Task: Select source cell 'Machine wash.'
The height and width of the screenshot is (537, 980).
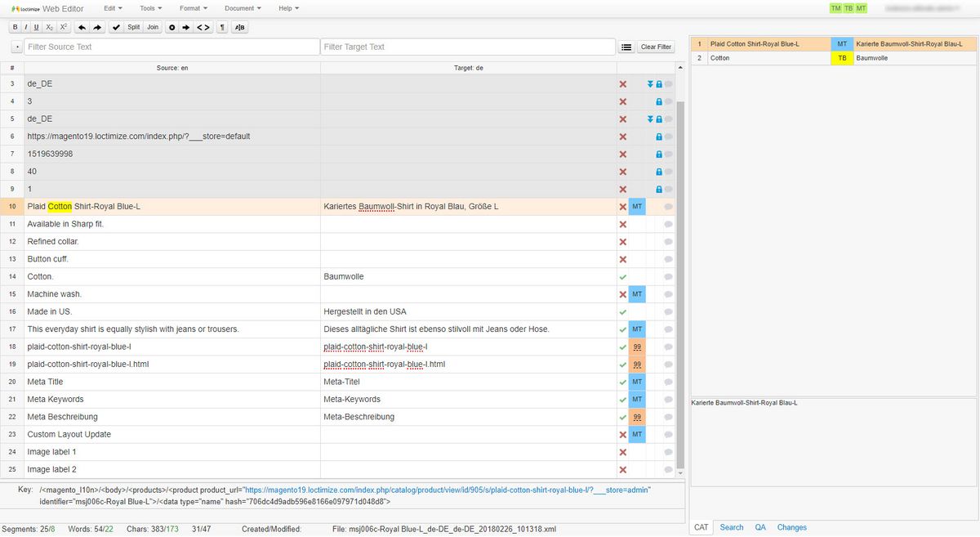Action: (171, 294)
